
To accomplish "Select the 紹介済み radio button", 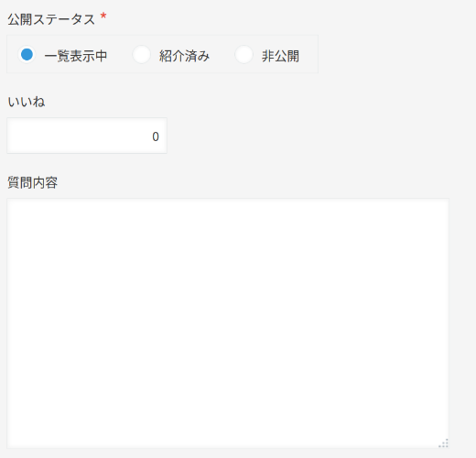I will click(141, 55).
